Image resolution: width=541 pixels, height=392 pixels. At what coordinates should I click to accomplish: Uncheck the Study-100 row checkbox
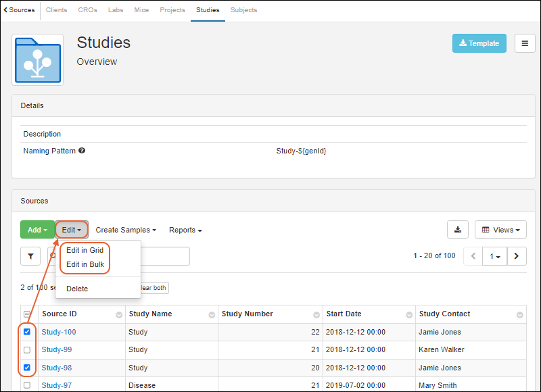[27, 332]
